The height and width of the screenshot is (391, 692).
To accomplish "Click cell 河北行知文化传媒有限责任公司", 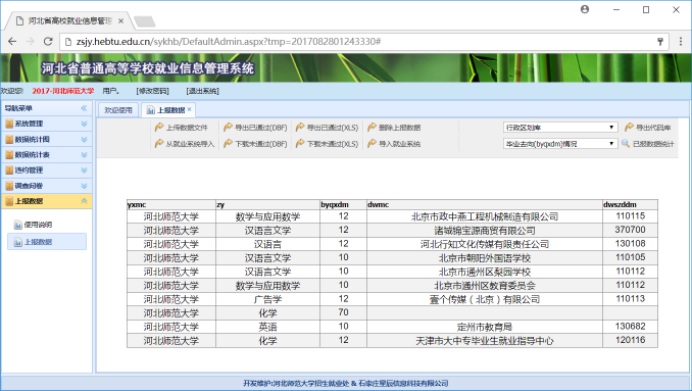I will (485, 244).
